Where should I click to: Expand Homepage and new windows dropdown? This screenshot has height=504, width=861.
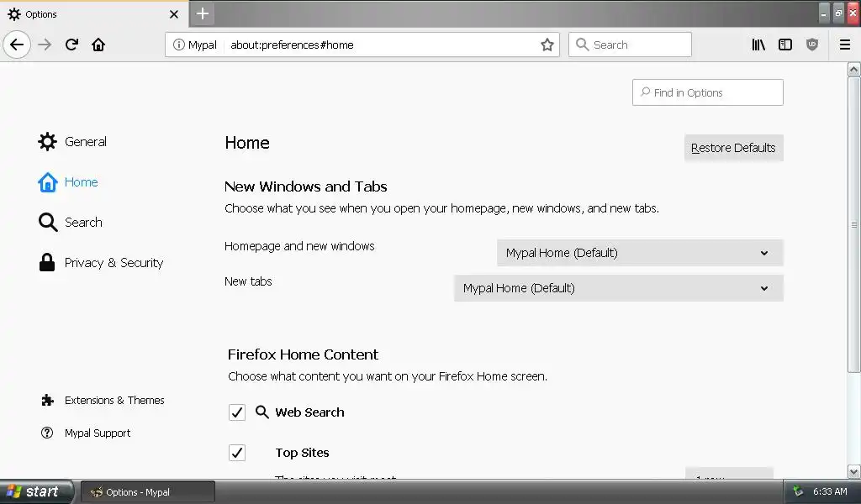coord(640,253)
